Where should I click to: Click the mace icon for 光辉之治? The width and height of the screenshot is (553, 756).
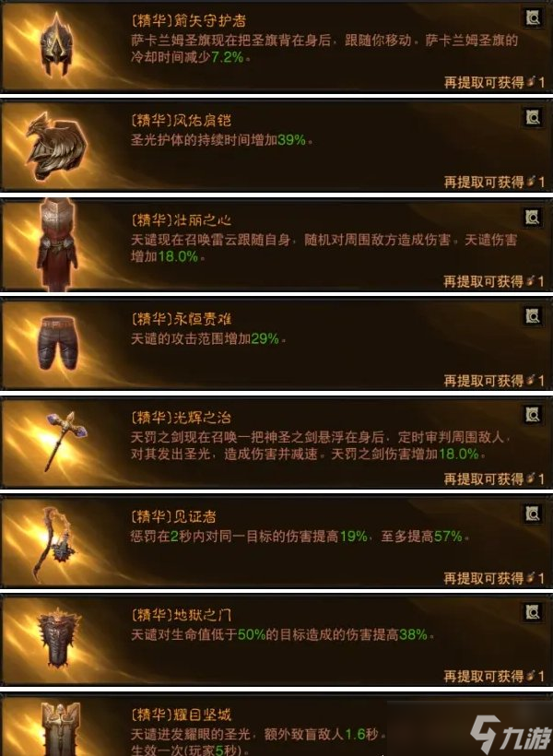(65, 441)
